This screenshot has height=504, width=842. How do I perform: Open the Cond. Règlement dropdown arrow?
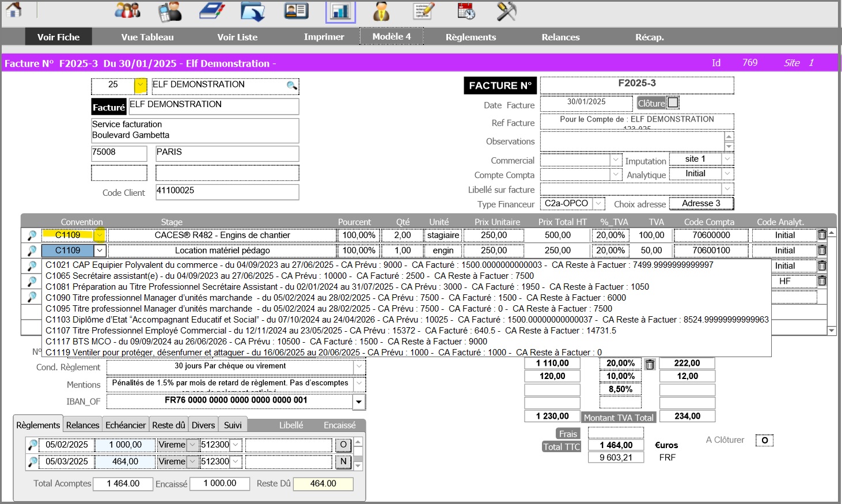pyautogui.click(x=359, y=366)
